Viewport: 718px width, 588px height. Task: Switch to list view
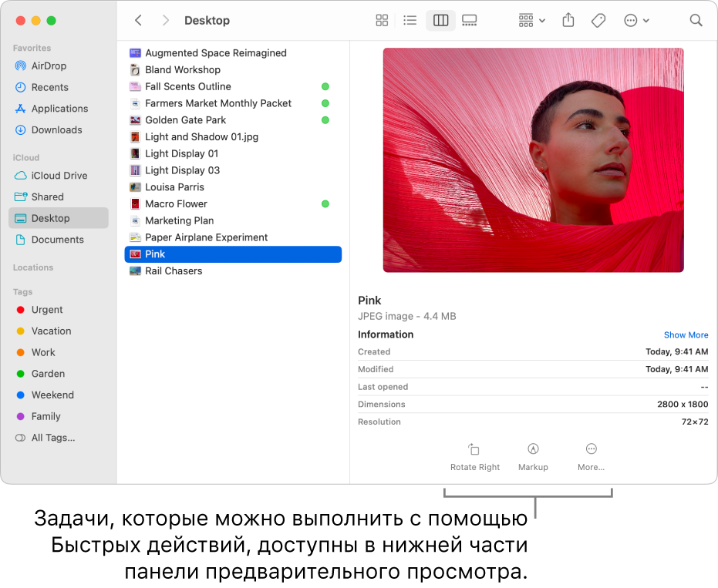tap(410, 20)
